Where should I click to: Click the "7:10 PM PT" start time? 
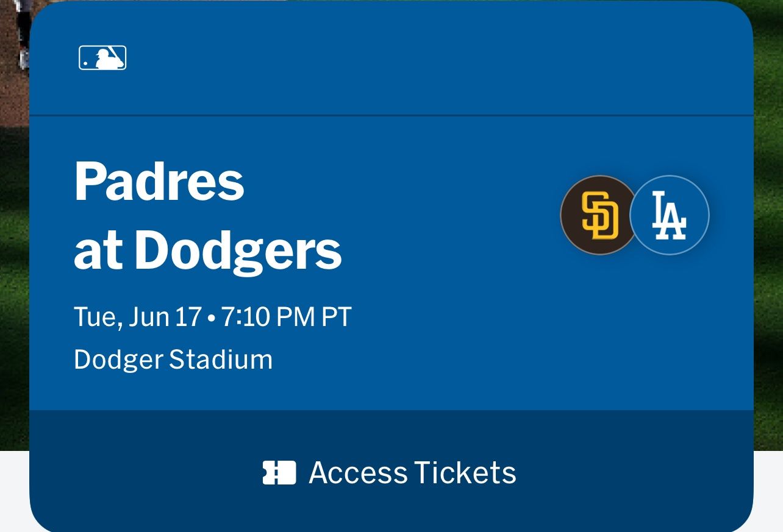(286, 317)
